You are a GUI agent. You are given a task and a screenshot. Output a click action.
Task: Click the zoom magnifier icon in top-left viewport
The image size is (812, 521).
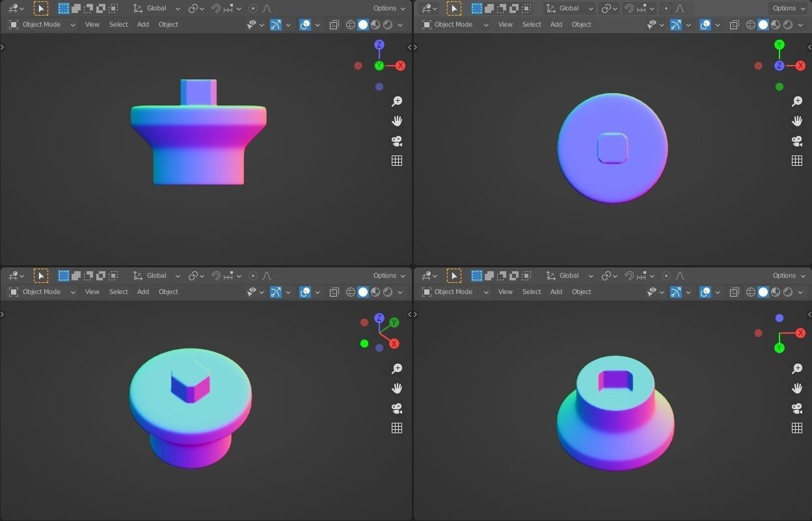[x=397, y=101]
